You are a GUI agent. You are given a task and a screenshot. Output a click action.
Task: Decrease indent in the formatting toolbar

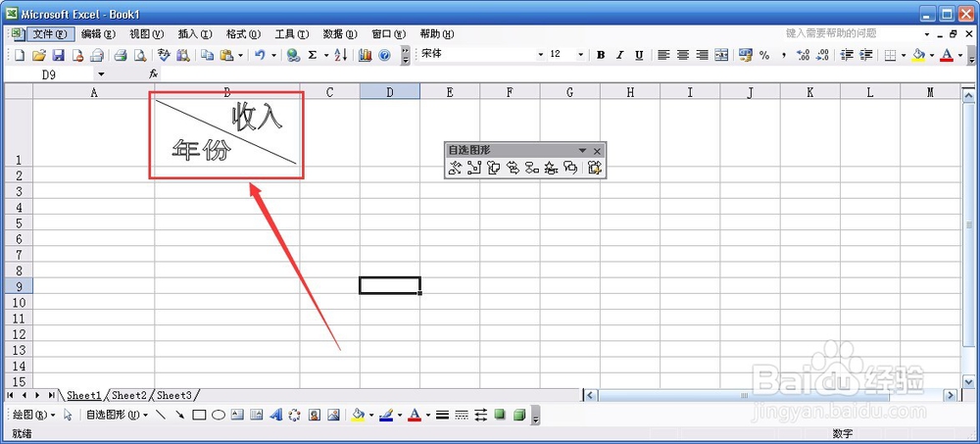pyautogui.click(x=847, y=55)
